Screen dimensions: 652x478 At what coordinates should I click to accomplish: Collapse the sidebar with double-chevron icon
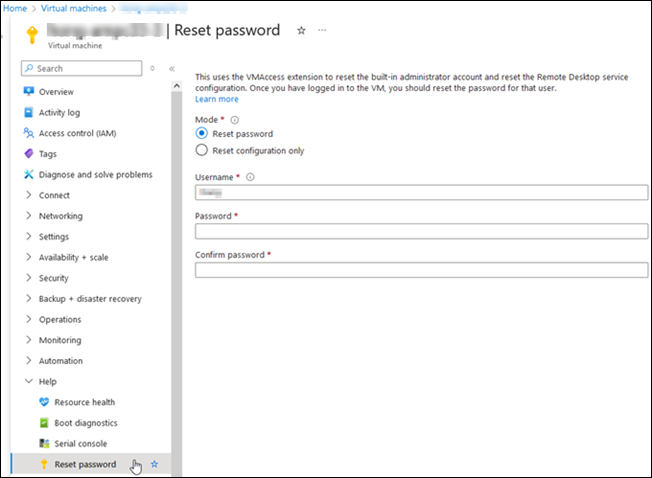point(172,69)
